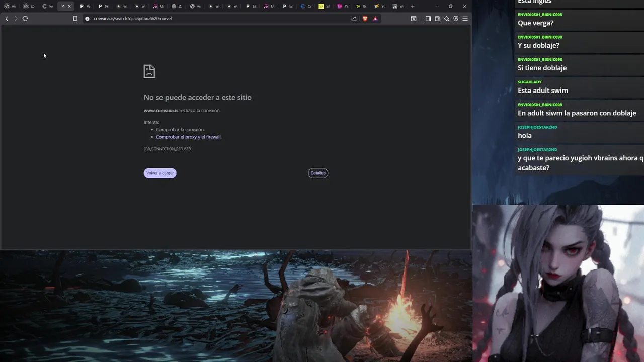The height and width of the screenshot is (362, 644).
Task: Switch to the 'zp' tab
Action: [29, 6]
